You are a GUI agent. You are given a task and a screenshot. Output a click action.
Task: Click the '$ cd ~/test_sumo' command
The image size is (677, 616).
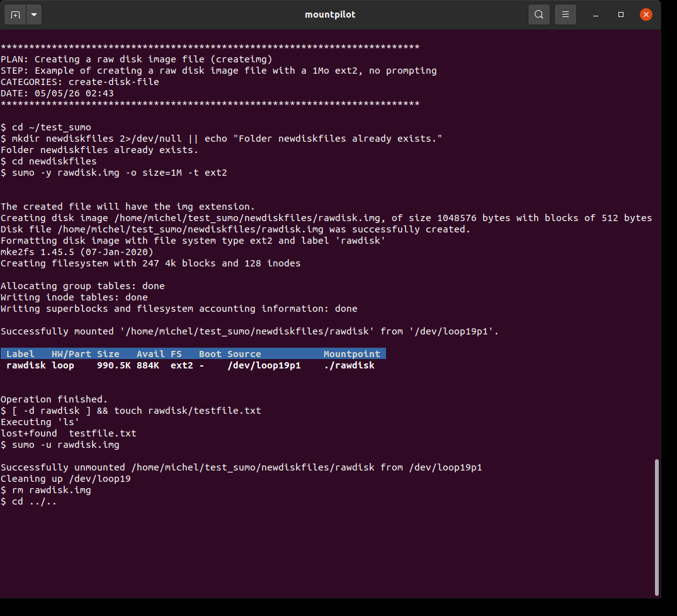[x=46, y=127]
